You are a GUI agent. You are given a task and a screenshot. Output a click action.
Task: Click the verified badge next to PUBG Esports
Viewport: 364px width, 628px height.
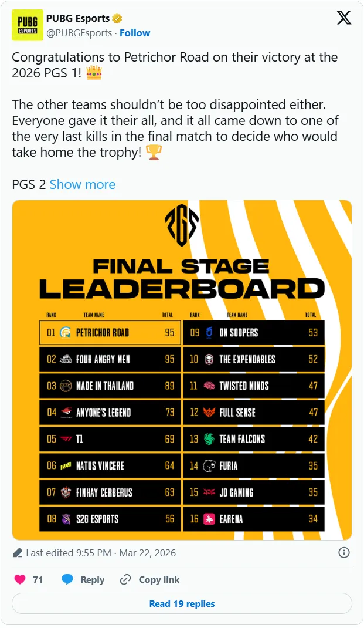tap(117, 18)
